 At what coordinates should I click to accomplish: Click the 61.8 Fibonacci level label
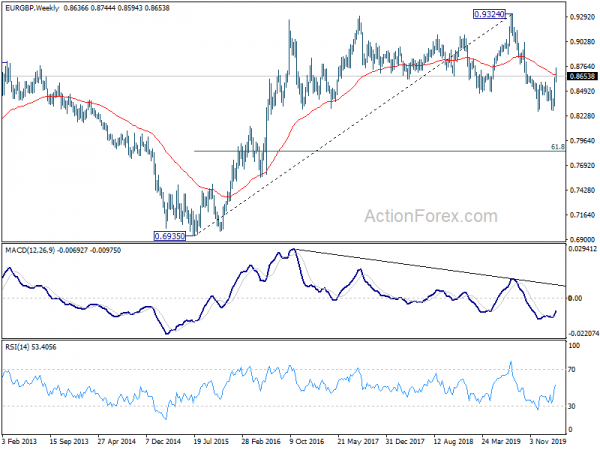[558, 147]
